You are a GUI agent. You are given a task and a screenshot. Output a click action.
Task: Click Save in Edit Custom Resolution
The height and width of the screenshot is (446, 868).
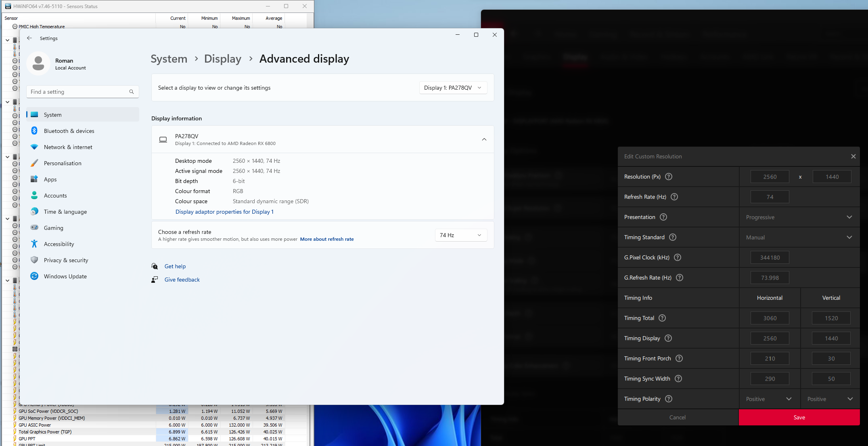pos(799,417)
